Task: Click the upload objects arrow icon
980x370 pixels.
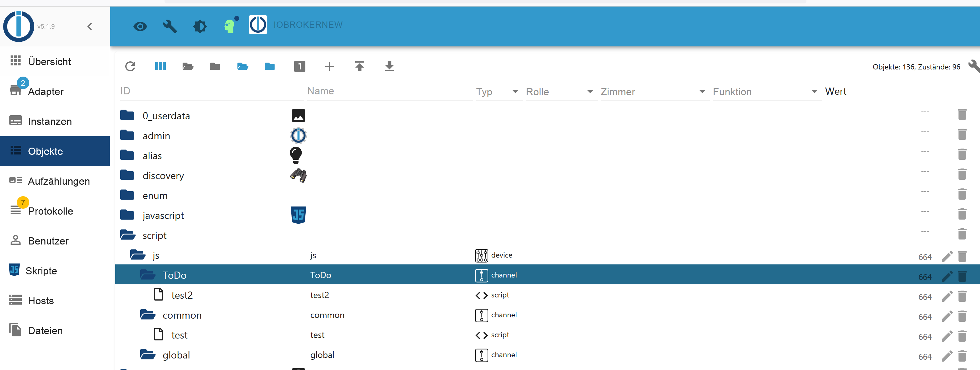Action: coord(359,67)
